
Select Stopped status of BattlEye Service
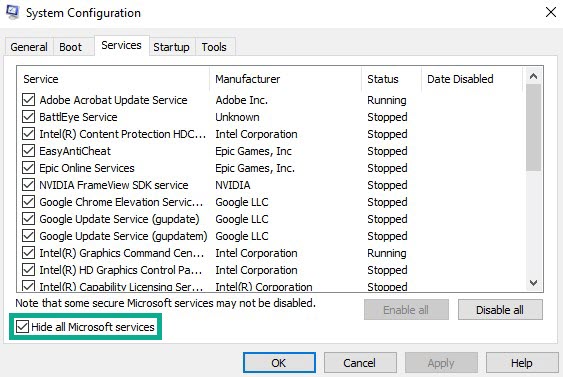(x=387, y=117)
